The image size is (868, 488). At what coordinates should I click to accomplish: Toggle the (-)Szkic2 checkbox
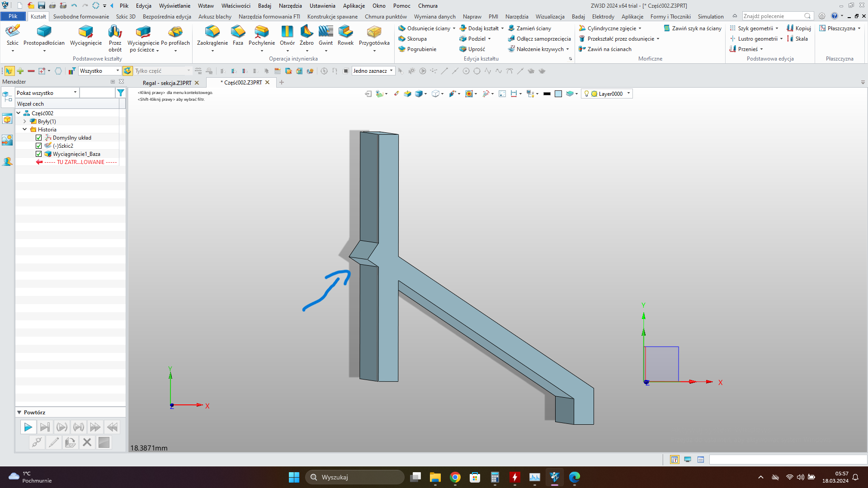click(x=39, y=146)
